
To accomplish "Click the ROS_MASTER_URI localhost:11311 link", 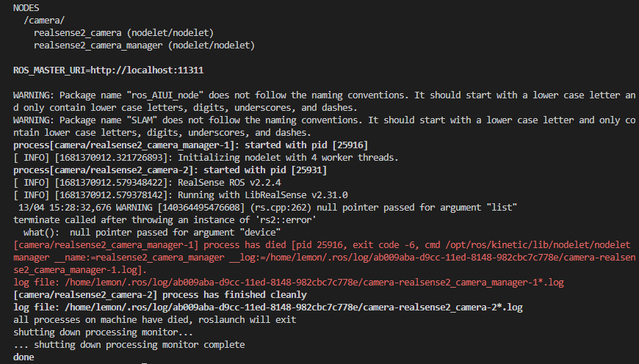I will click(147, 70).
